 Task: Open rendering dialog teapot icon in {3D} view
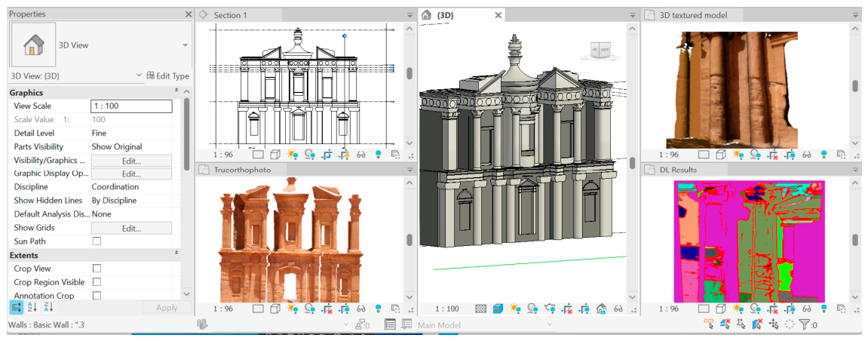(x=550, y=309)
